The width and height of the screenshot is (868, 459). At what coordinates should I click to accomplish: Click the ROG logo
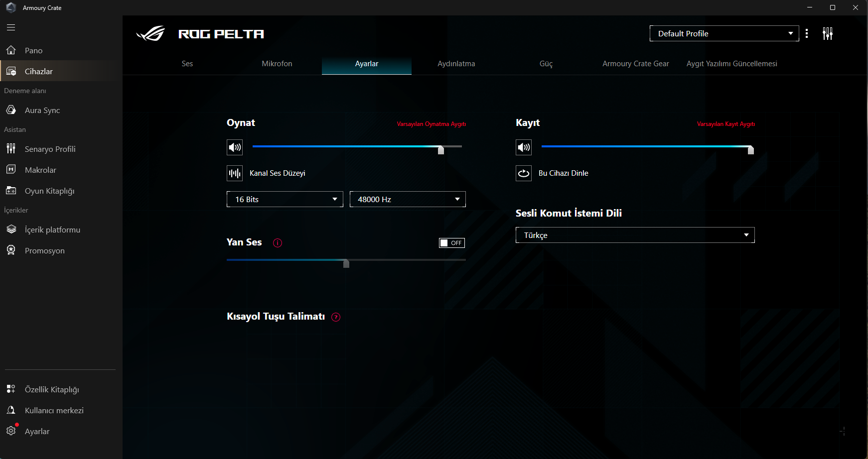click(x=150, y=34)
